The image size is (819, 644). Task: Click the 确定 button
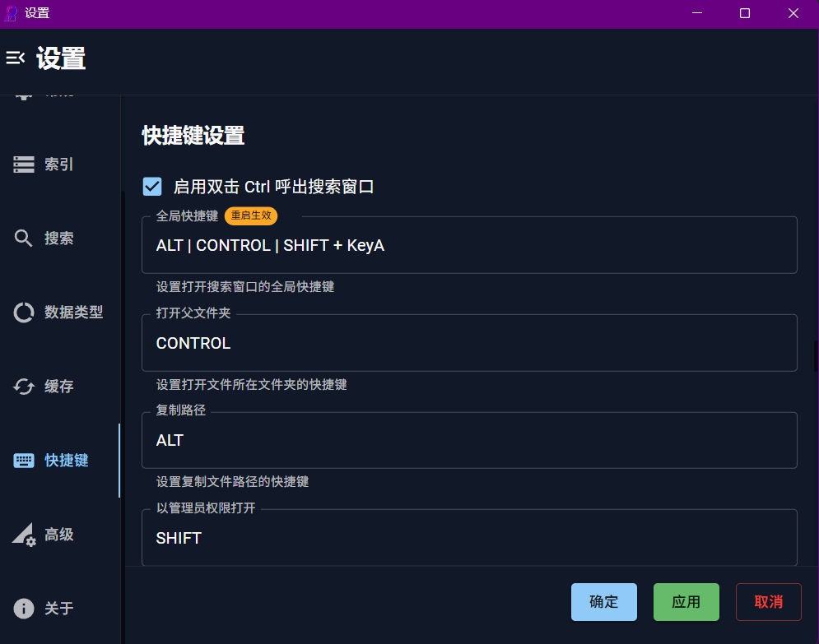click(x=603, y=602)
